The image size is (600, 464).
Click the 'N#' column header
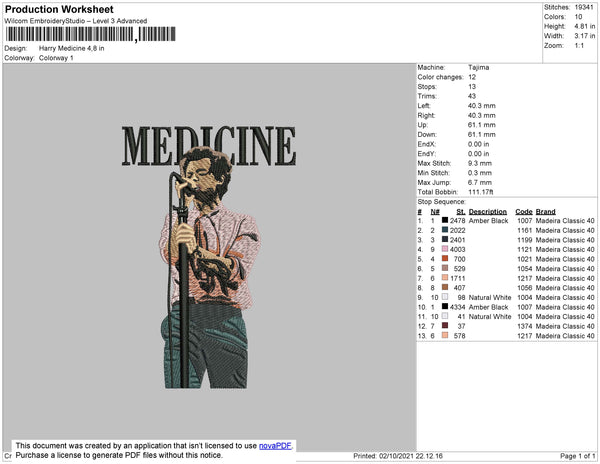[x=435, y=212]
